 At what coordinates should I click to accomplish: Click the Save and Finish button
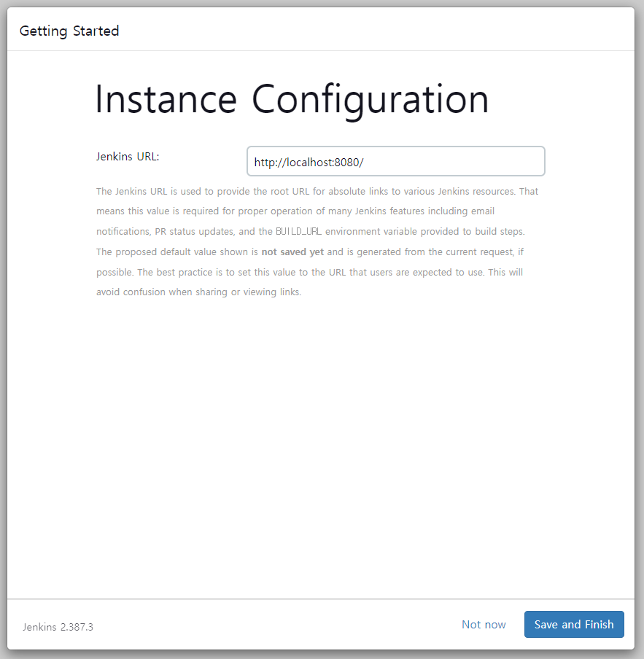(x=574, y=624)
